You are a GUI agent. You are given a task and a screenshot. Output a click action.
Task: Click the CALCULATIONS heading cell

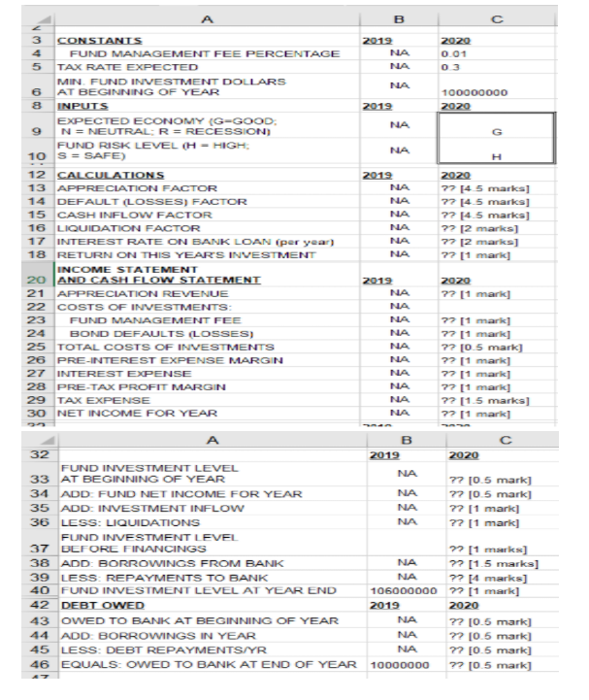tap(207, 175)
